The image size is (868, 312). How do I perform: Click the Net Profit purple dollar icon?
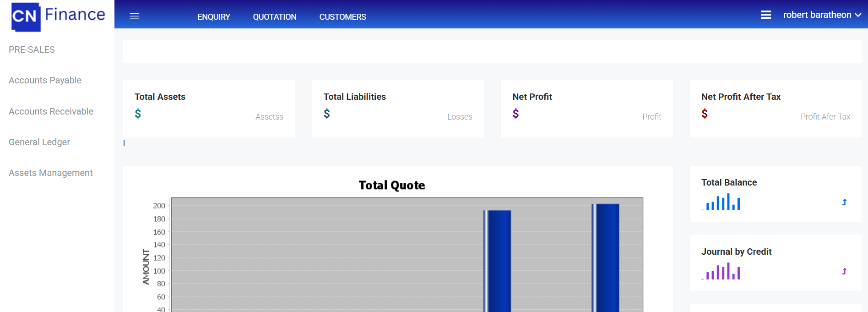(x=516, y=114)
